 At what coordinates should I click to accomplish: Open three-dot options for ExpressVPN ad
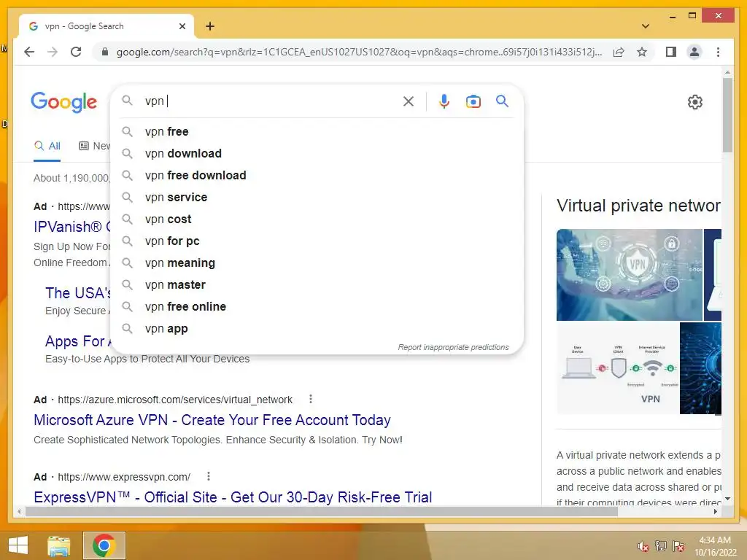(x=208, y=476)
